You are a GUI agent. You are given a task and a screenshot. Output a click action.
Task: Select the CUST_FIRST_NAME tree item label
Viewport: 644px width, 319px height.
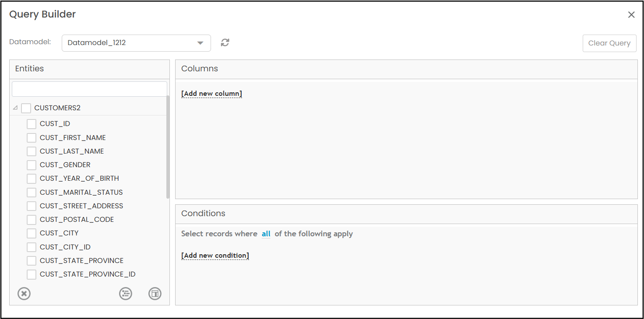point(73,137)
